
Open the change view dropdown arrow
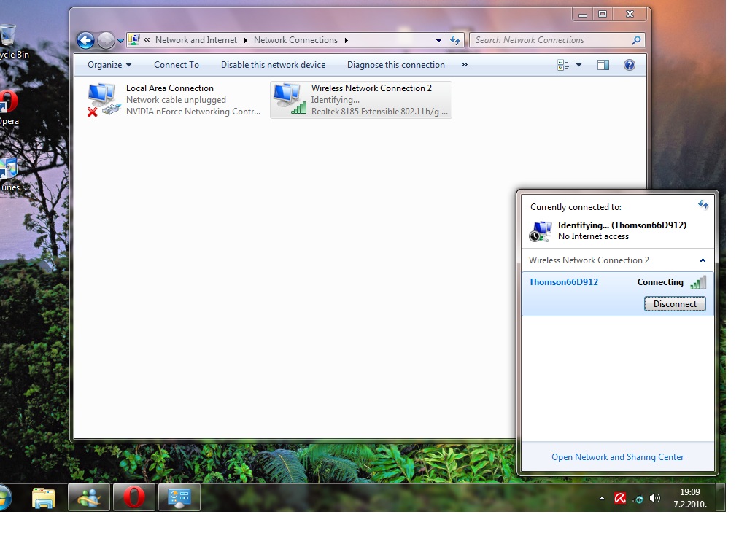coord(579,65)
